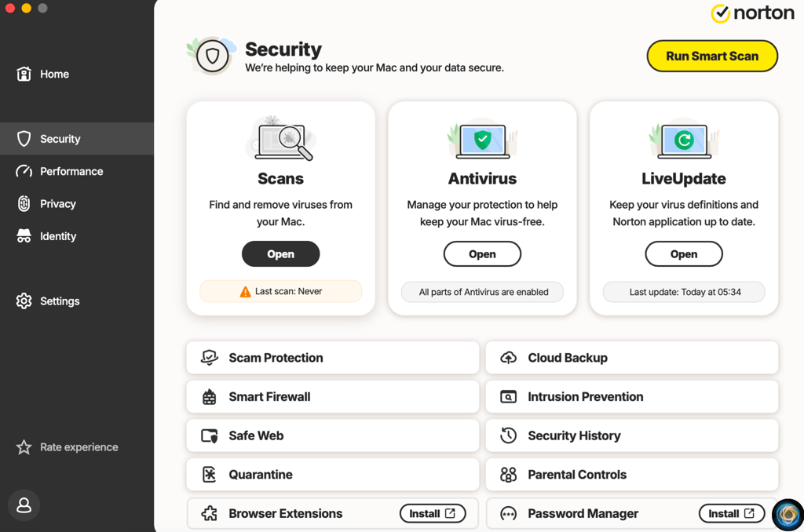The height and width of the screenshot is (532, 804).
Task: Open the Scans card
Action: [x=281, y=253]
